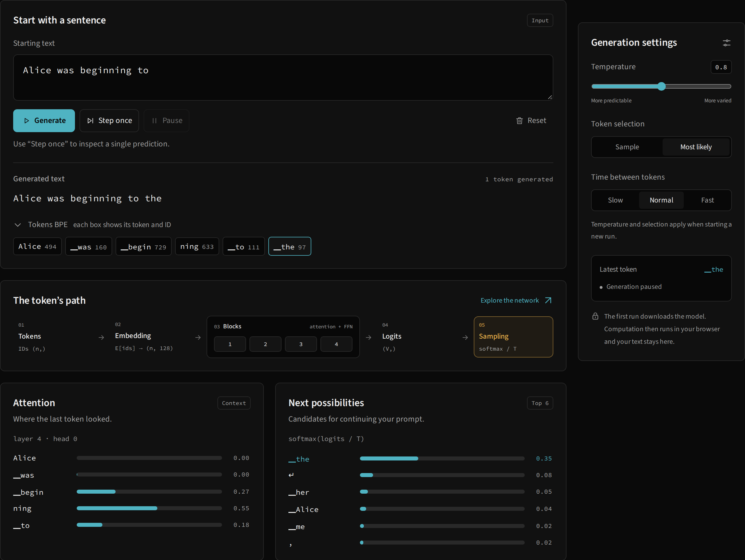Click the generation settings sliders icon
The image size is (745, 560).
(x=726, y=43)
